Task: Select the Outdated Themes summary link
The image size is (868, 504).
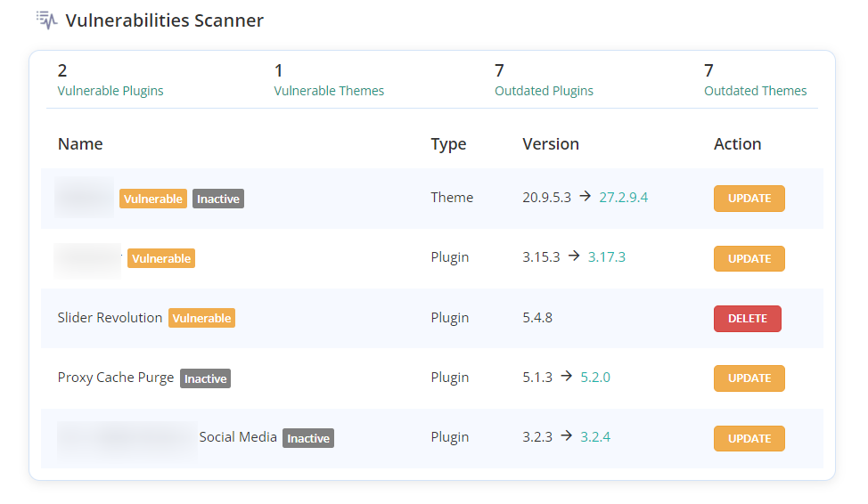Action: [x=755, y=91]
